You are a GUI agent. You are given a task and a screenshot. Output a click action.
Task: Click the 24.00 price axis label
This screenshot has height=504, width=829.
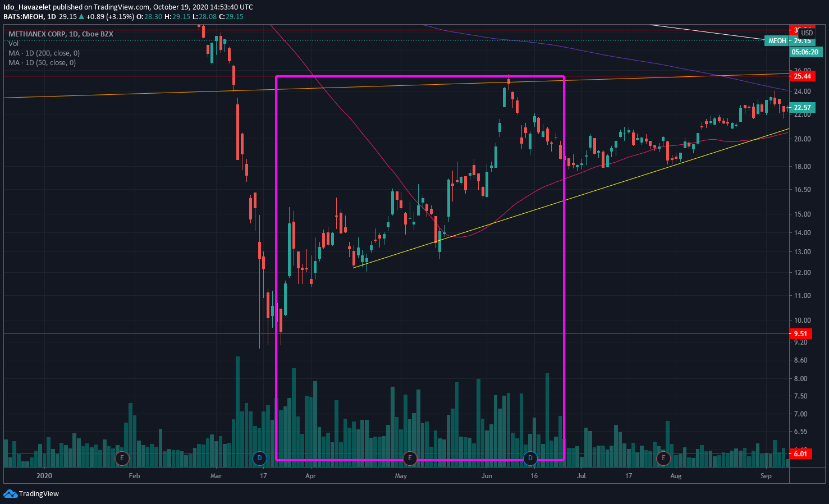(802, 91)
